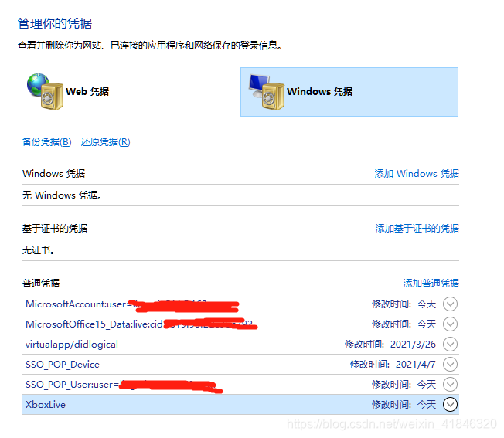Select the Windows 凭据 tab
This screenshot has width=504, height=438.
349,92
